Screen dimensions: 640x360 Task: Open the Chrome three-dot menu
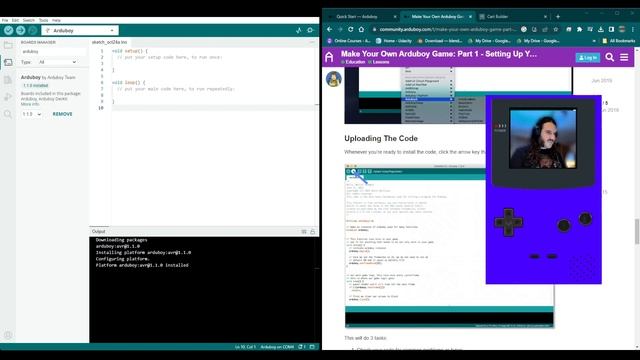pos(633,29)
